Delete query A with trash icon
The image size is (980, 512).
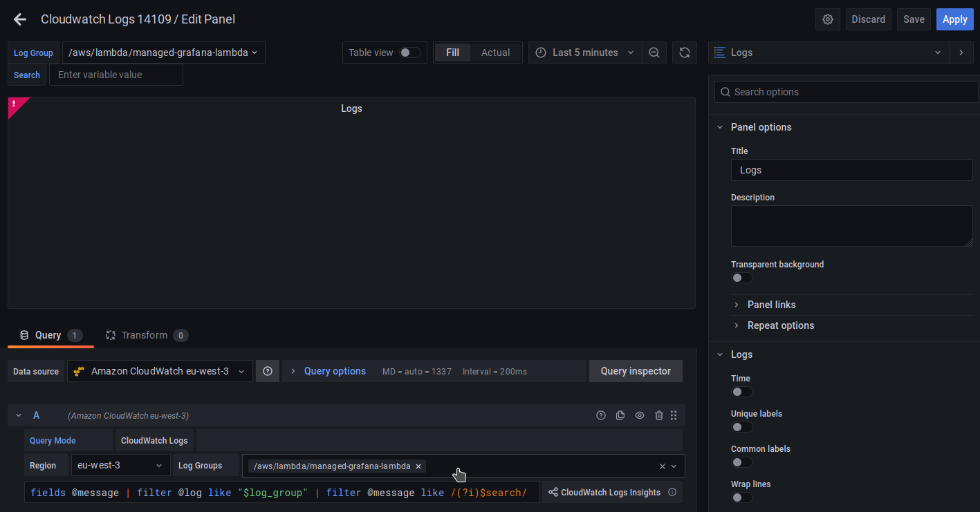(x=659, y=415)
